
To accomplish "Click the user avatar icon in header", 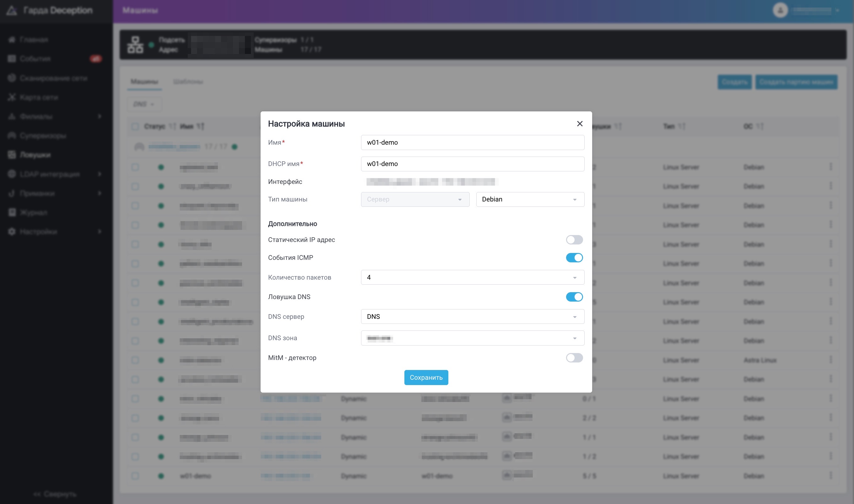I will [780, 11].
